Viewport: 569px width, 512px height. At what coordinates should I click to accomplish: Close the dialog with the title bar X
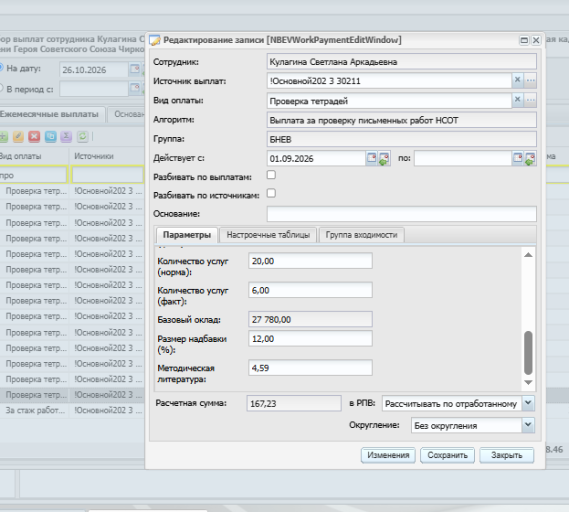pyautogui.click(x=536, y=40)
